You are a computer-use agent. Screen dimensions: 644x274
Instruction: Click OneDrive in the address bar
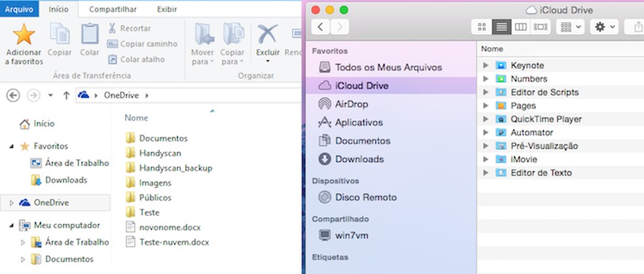tap(121, 95)
